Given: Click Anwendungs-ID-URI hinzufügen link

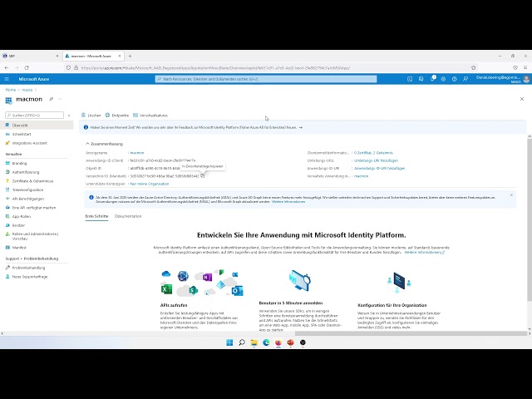Looking at the screenshot, I should click(379, 168).
